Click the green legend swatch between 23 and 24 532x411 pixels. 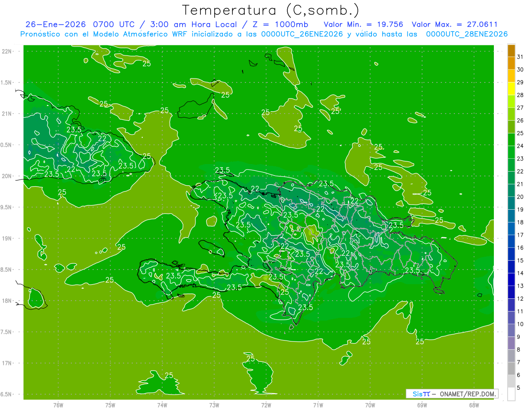(511, 153)
